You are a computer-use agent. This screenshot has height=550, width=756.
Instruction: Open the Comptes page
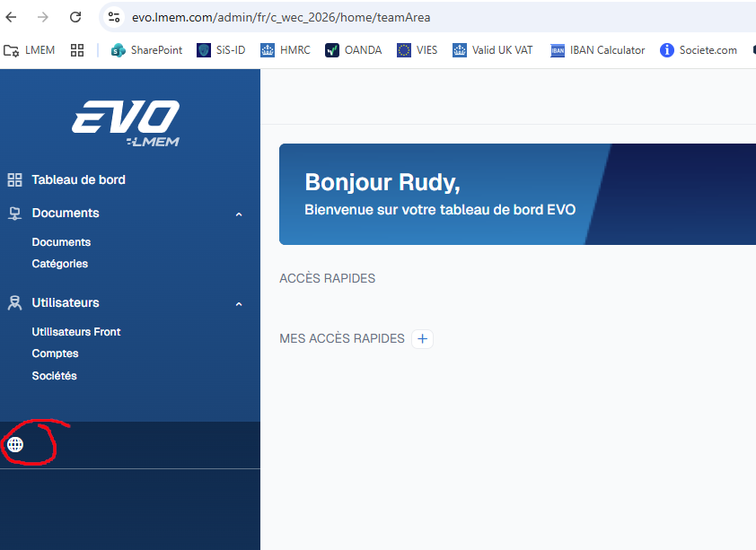(x=55, y=354)
